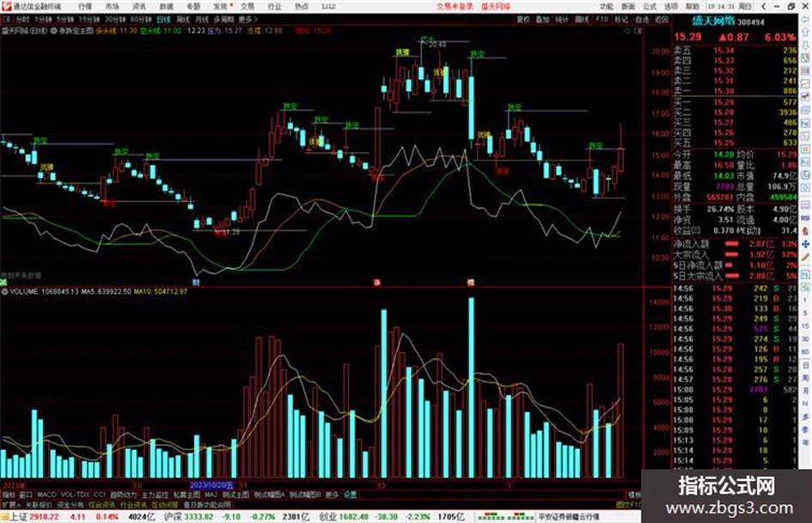Image resolution: width=812 pixels, height=523 pixels.
Task: Open the 市场 menu
Action: click(x=113, y=7)
